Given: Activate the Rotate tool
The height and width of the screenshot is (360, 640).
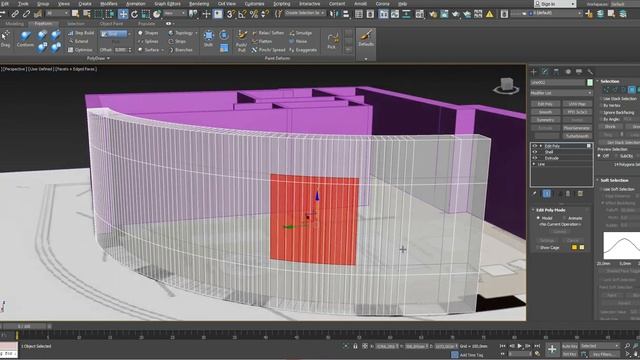Looking at the screenshot, I should (x=134, y=14).
